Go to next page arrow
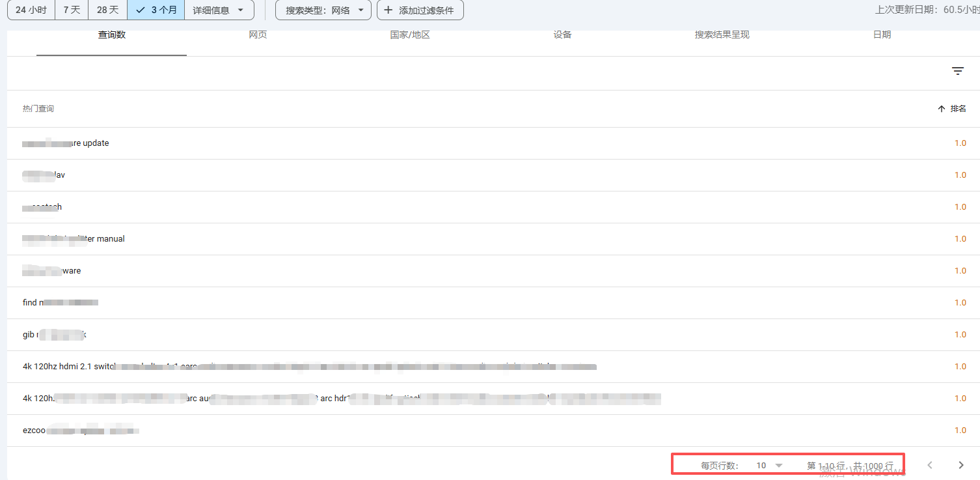 click(960, 465)
